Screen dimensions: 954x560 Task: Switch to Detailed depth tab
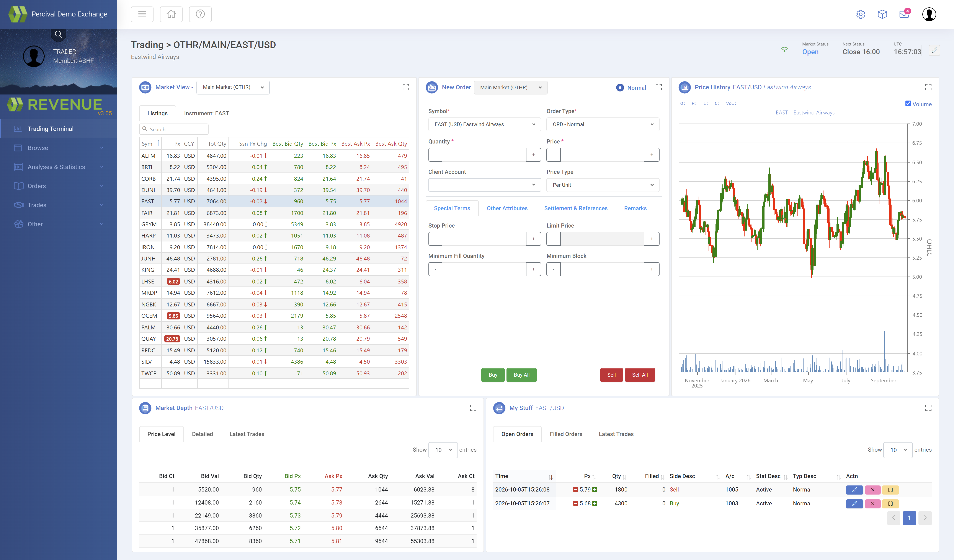tap(202, 434)
